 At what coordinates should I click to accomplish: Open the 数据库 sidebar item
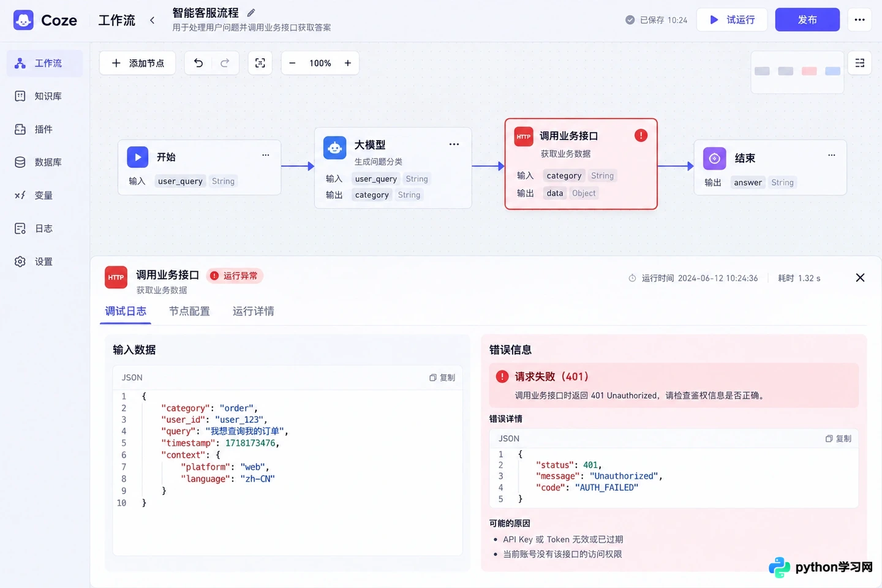click(x=44, y=162)
